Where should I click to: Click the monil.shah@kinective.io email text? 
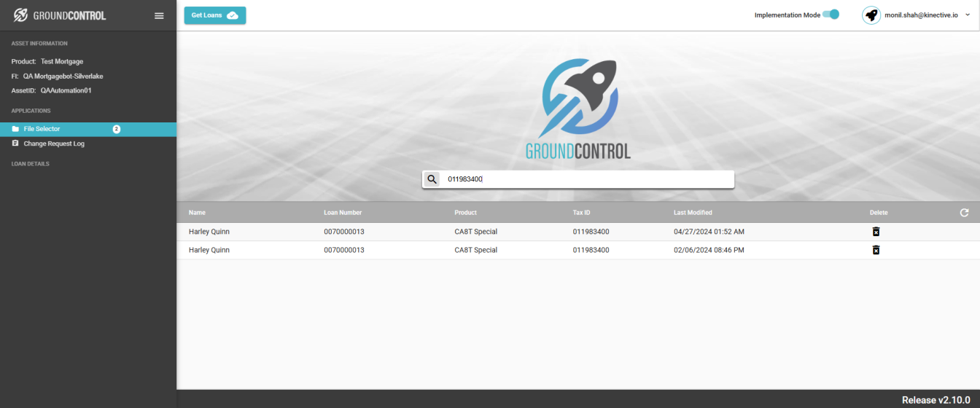[x=922, y=15]
